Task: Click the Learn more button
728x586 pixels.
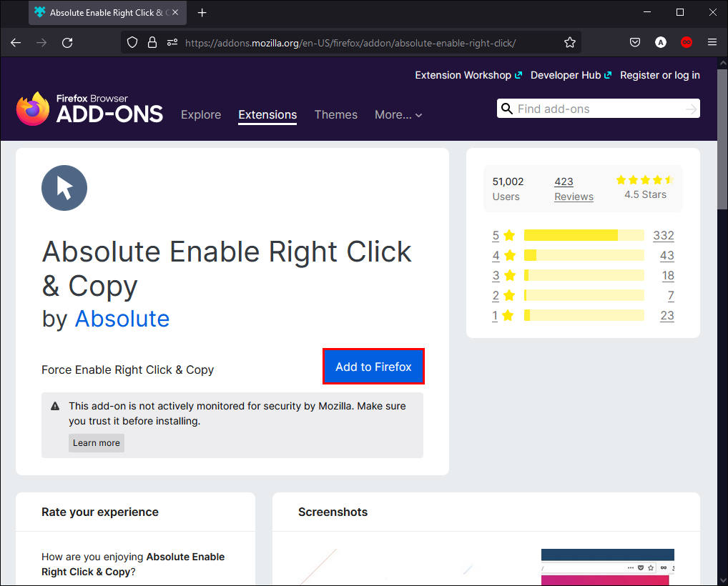Action: (x=97, y=443)
